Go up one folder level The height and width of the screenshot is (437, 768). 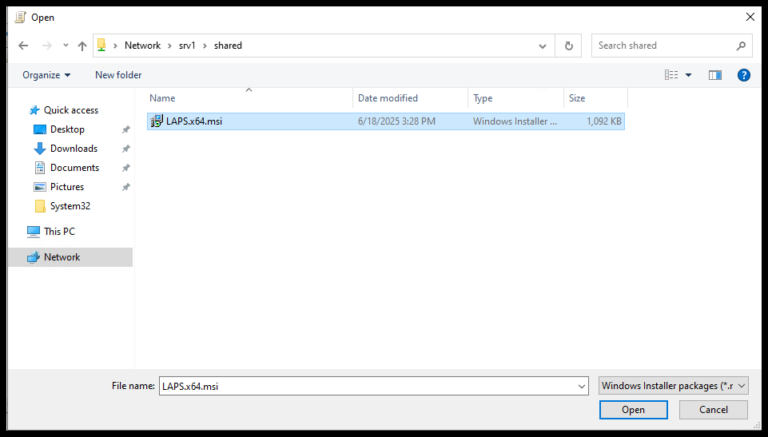tap(82, 46)
